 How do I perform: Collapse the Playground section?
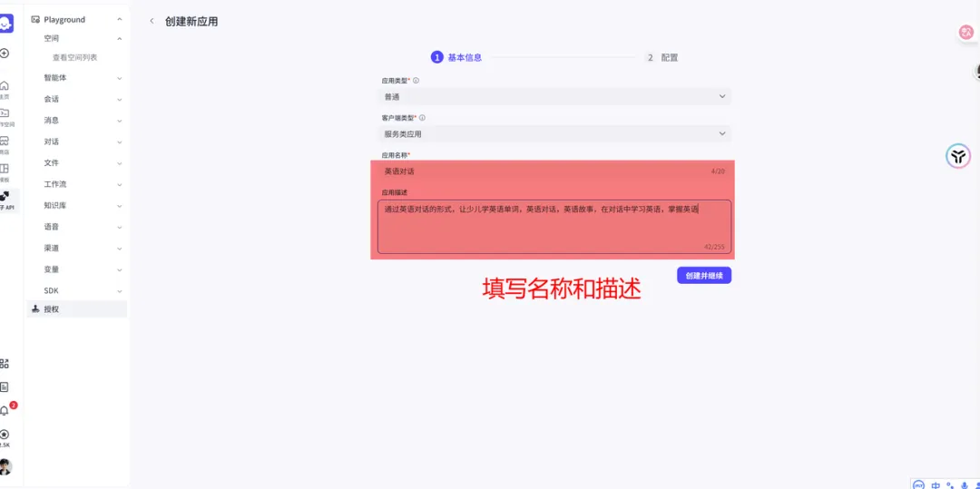[120, 19]
